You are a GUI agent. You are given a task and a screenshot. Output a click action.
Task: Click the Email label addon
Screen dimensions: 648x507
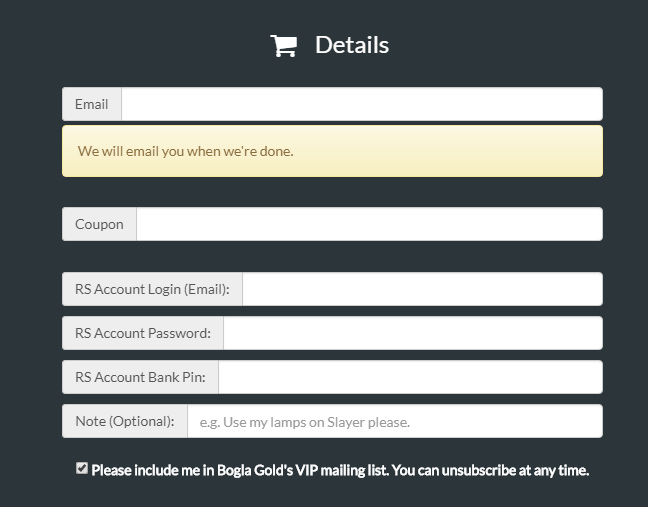(92, 104)
